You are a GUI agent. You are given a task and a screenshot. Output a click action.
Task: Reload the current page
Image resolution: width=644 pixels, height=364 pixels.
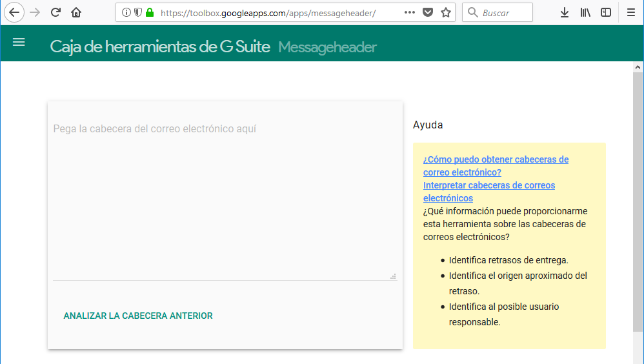[x=56, y=12]
